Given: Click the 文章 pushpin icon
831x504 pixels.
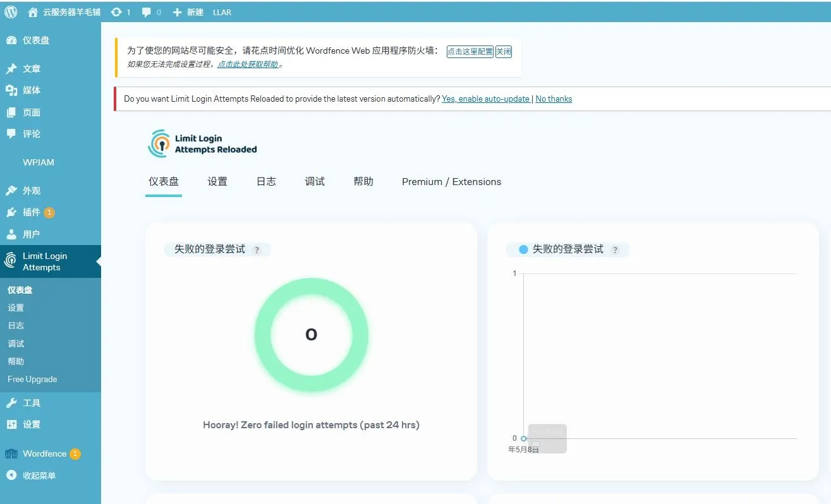Looking at the screenshot, I should click(11, 69).
